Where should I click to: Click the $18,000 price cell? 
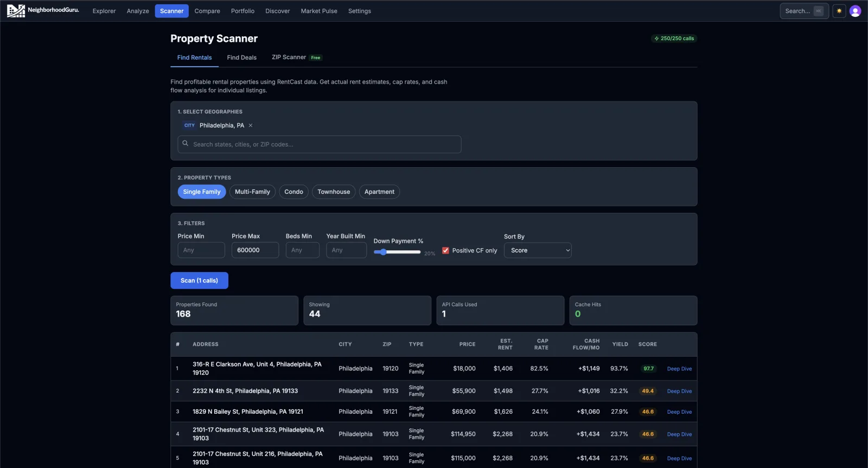[x=464, y=369]
